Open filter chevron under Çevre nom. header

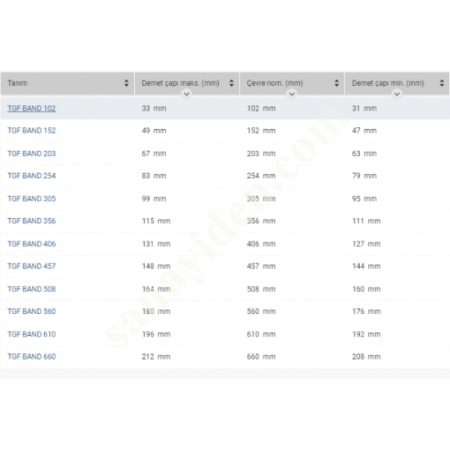click(292, 94)
